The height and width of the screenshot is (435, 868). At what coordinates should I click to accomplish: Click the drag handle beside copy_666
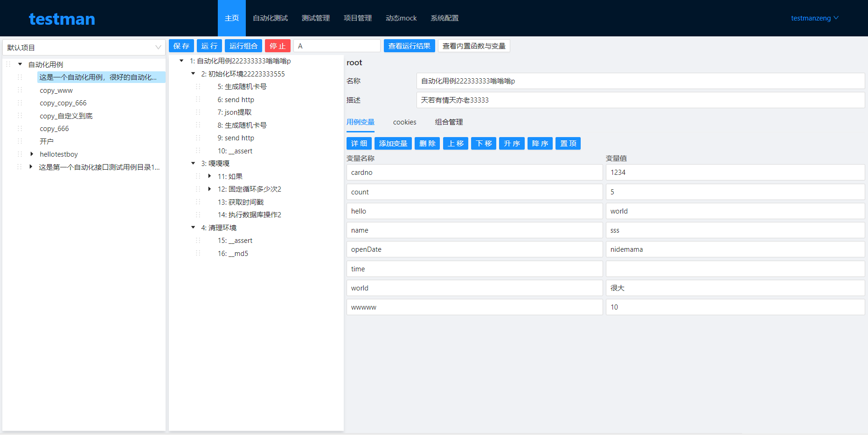click(x=20, y=128)
